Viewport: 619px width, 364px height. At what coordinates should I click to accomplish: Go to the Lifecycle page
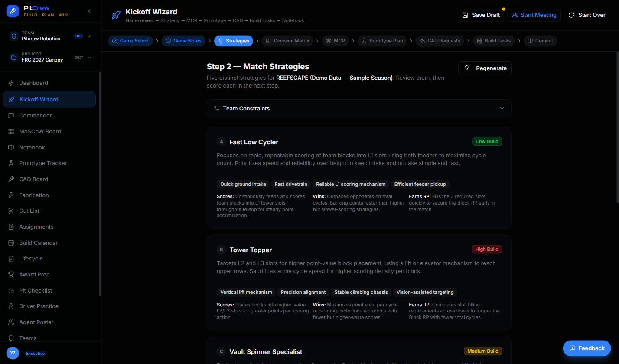click(49, 259)
